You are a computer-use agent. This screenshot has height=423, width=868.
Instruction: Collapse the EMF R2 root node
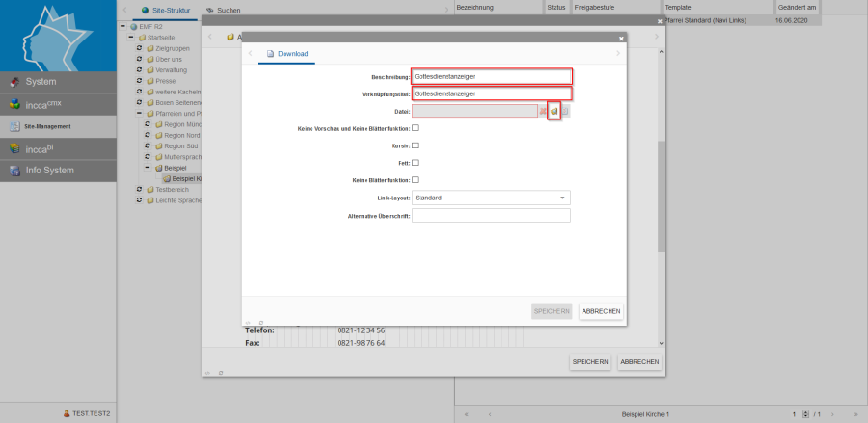point(121,26)
